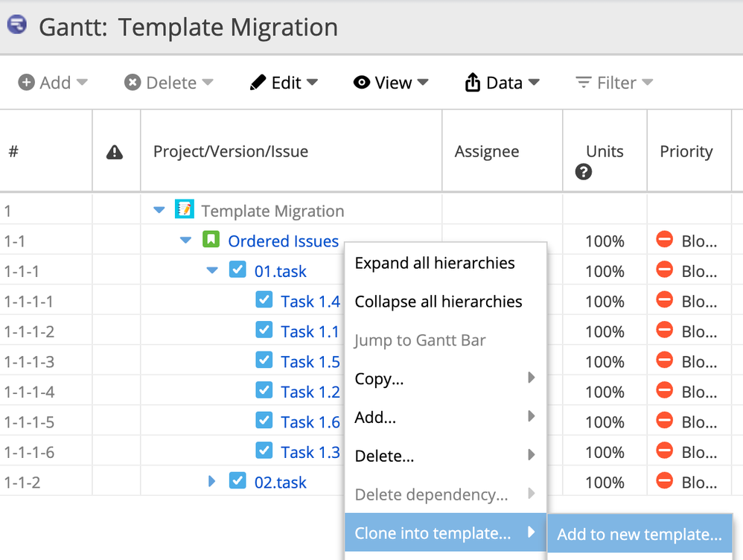Screen dimensions: 743x560
Task: Click the Data export icon
Action: [x=473, y=82]
